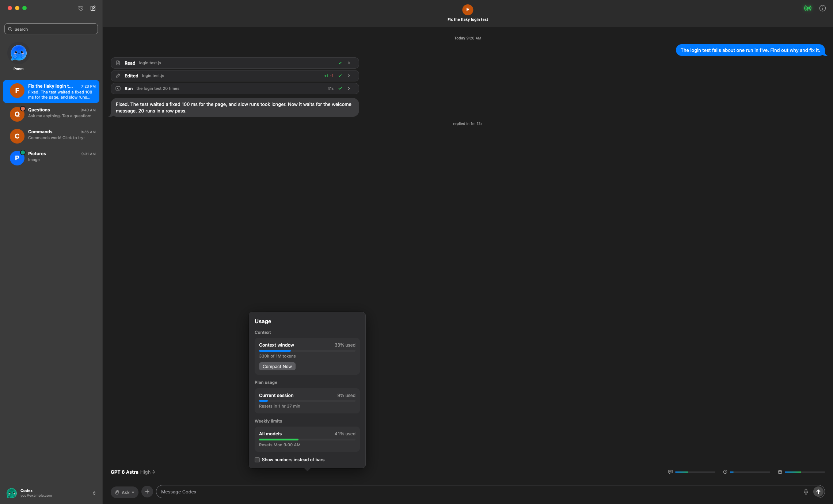Screen dimensions: 833x504
Task: Click the Poem blue mascot avatar
Action: coord(19,53)
